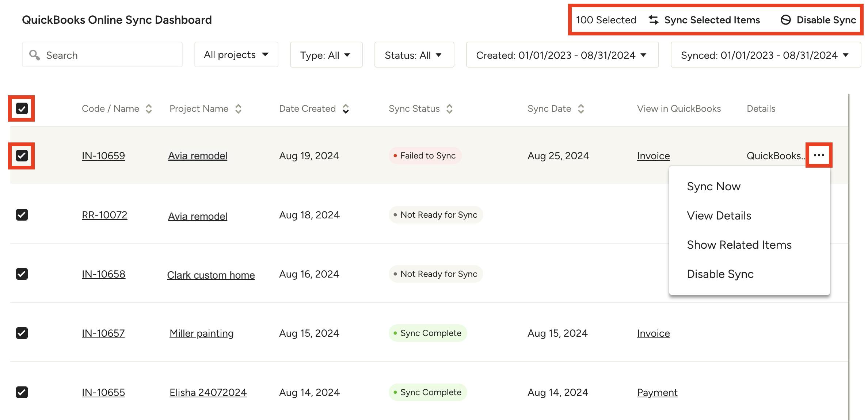The height and width of the screenshot is (420, 868).
Task: Click the search magnifier icon
Action: click(x=35, y=55)
